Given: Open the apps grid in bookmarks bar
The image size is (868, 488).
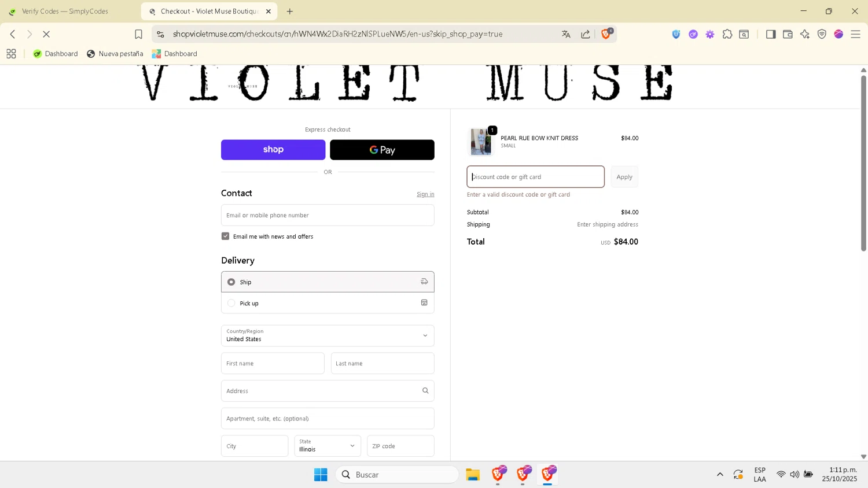Looking at the screenshot, I should [11, 54].
